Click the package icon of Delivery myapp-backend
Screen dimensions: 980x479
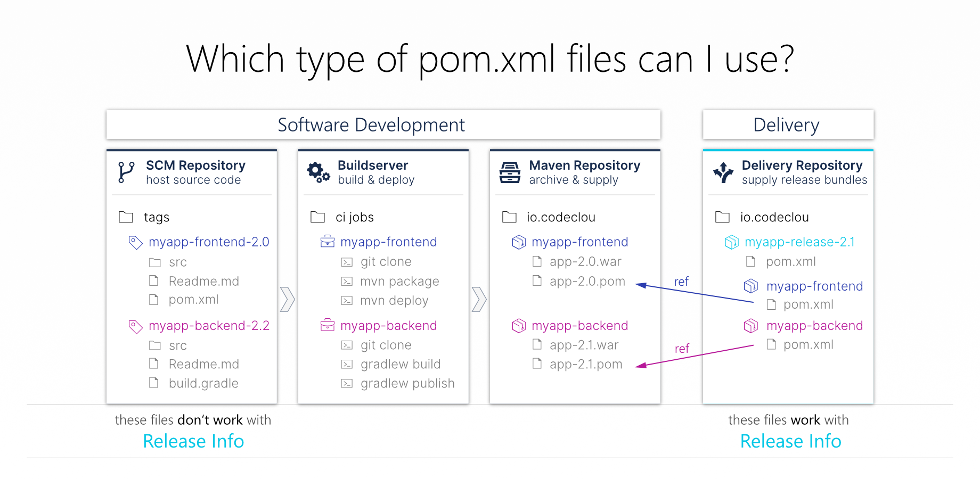751,326
